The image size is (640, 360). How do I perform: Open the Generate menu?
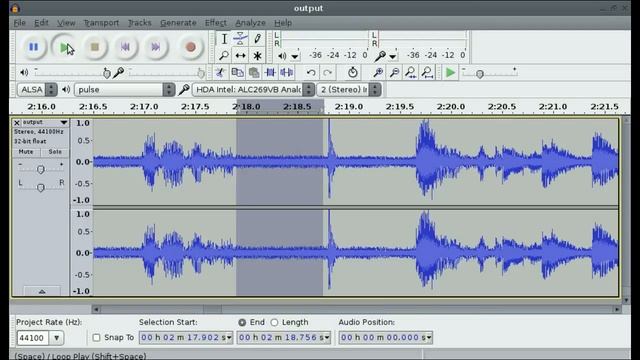click(x=178, y=23)
